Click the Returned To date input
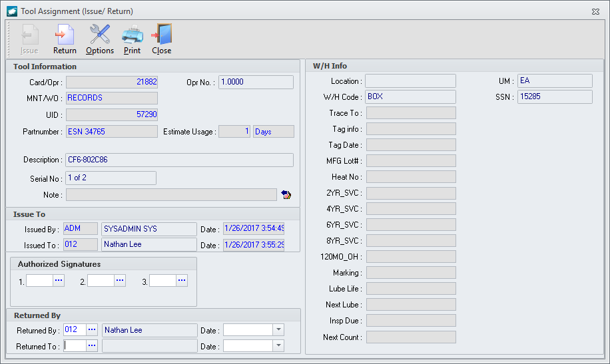Image resolution: width=610 pixels, height=364 pixels. click(248, 346)
